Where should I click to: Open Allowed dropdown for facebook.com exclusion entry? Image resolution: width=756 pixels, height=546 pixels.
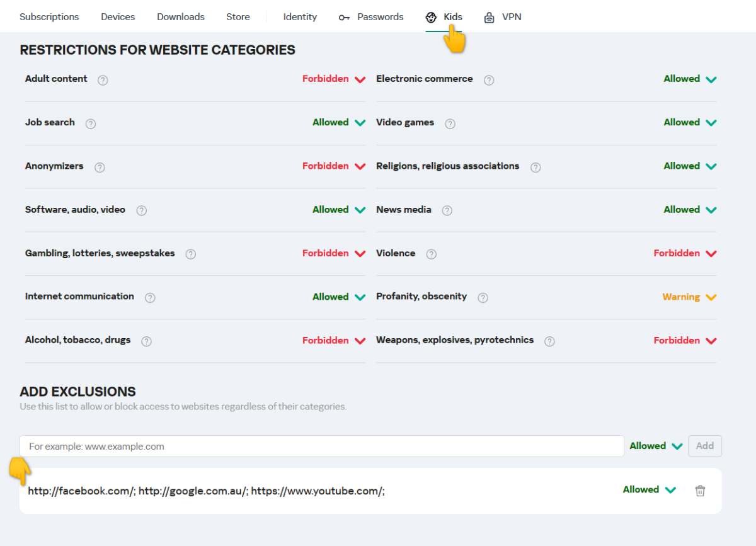(649, 490)
